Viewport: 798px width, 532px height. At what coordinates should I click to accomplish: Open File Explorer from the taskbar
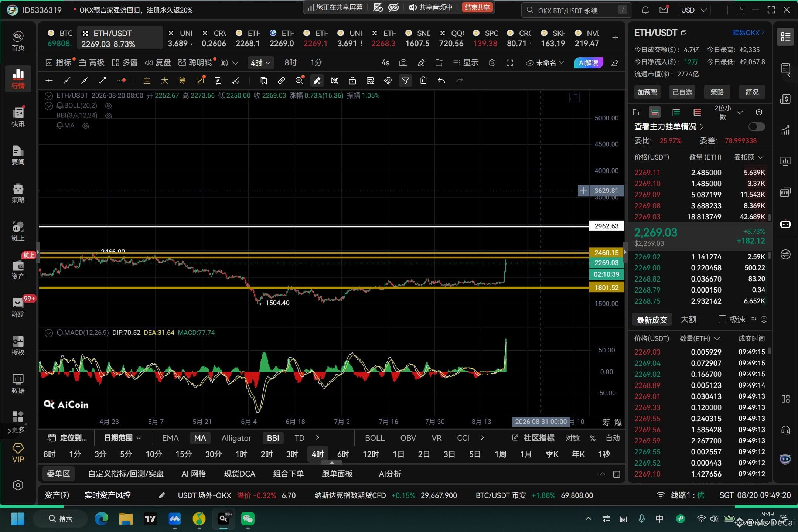[126, 519]
